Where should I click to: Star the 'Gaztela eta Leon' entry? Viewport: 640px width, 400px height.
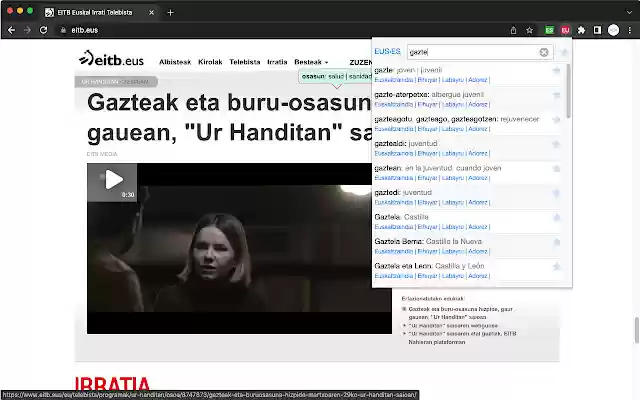(x=556, y=267)
